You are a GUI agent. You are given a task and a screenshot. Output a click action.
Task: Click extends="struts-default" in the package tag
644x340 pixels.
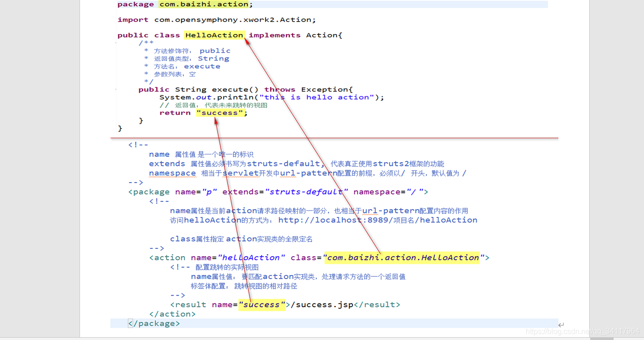(x=285, y=192)
